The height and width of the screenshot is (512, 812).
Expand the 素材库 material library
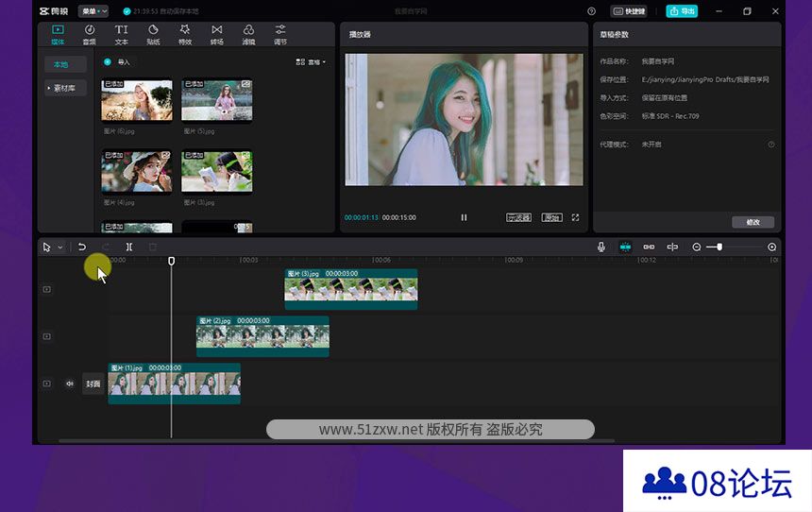tap(64, 88)
